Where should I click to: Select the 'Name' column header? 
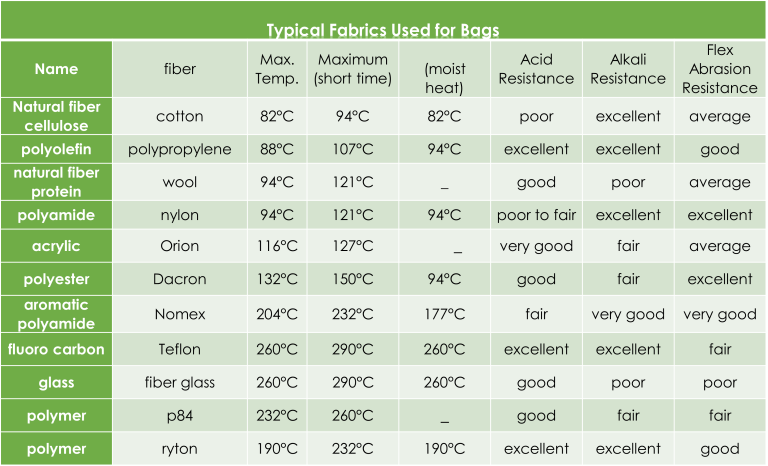tap(56, 69)
